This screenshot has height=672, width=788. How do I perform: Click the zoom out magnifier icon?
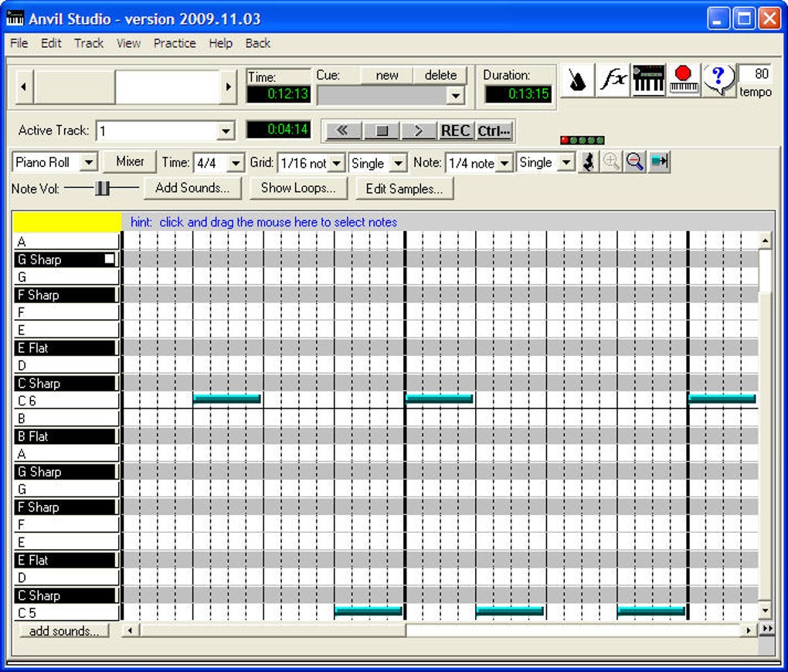coord(635,162)
